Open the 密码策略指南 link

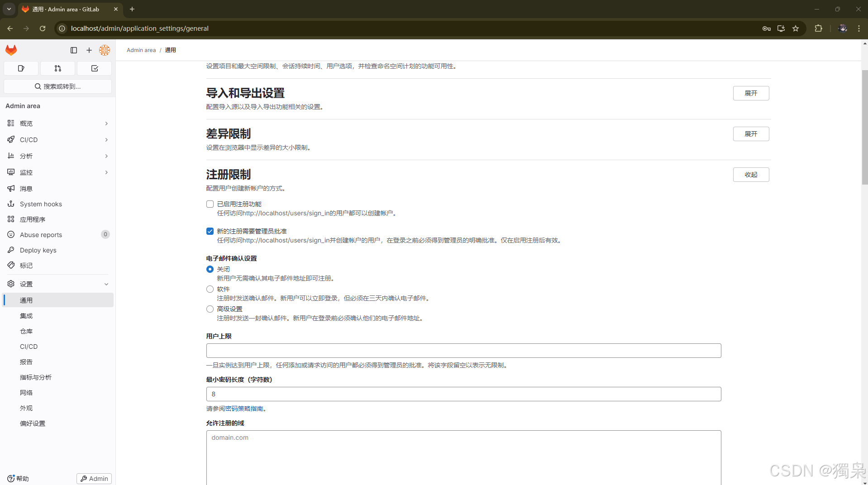click(x=244, y=409)
